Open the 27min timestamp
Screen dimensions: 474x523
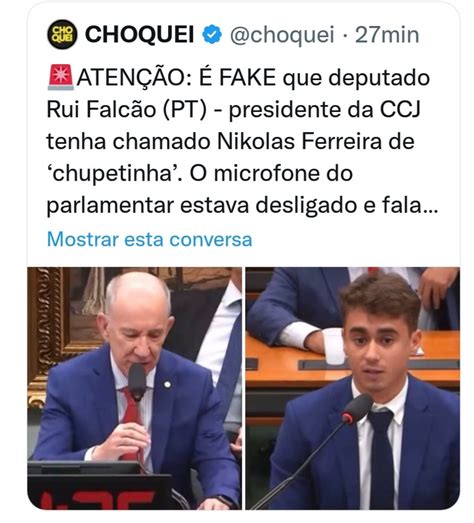click(387, 35)
